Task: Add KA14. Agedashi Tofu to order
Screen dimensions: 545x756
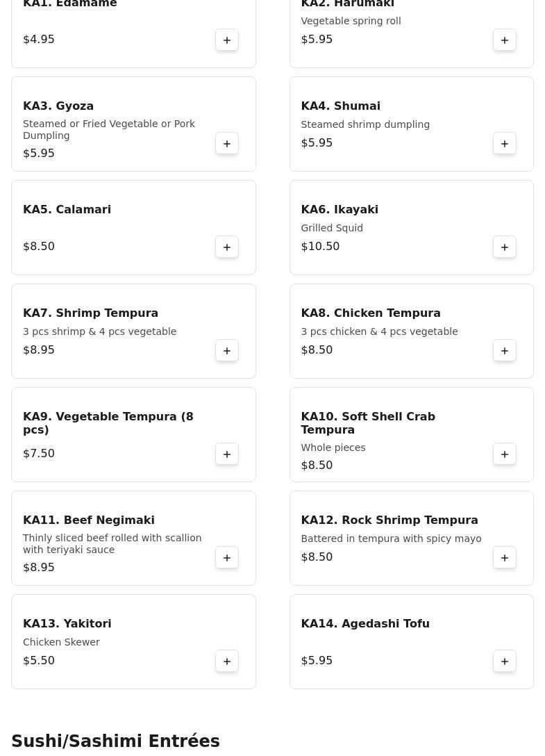Action: [505, 661]
